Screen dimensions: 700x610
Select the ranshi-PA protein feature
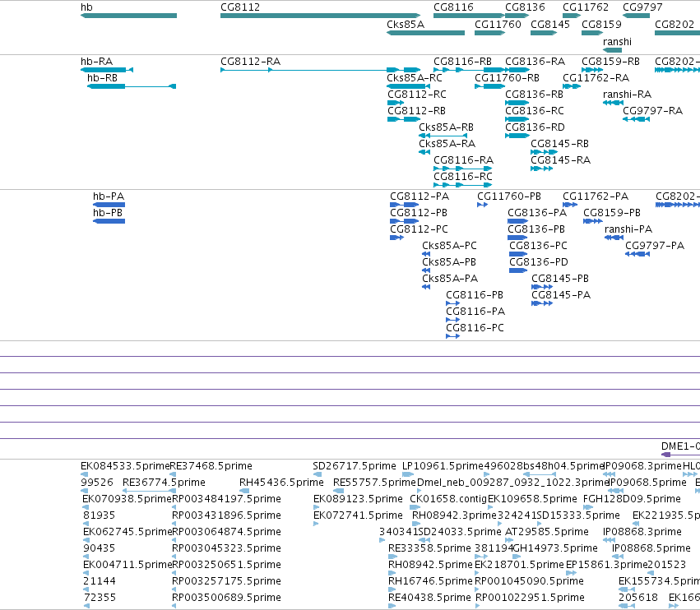(614, 238)
